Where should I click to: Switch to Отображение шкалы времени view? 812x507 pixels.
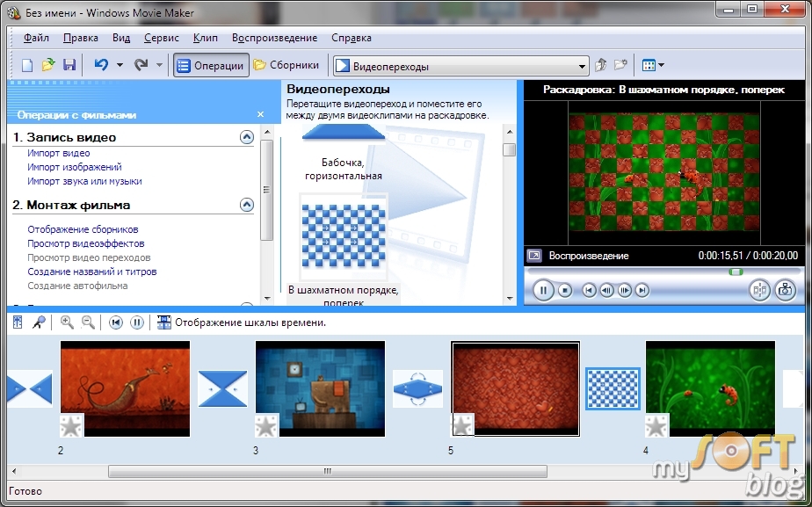coord(242,322)
